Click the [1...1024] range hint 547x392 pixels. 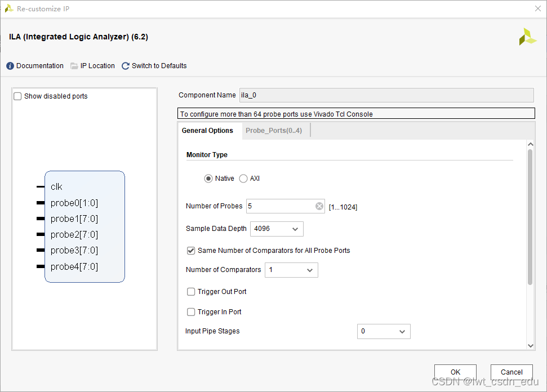[343, 207]
